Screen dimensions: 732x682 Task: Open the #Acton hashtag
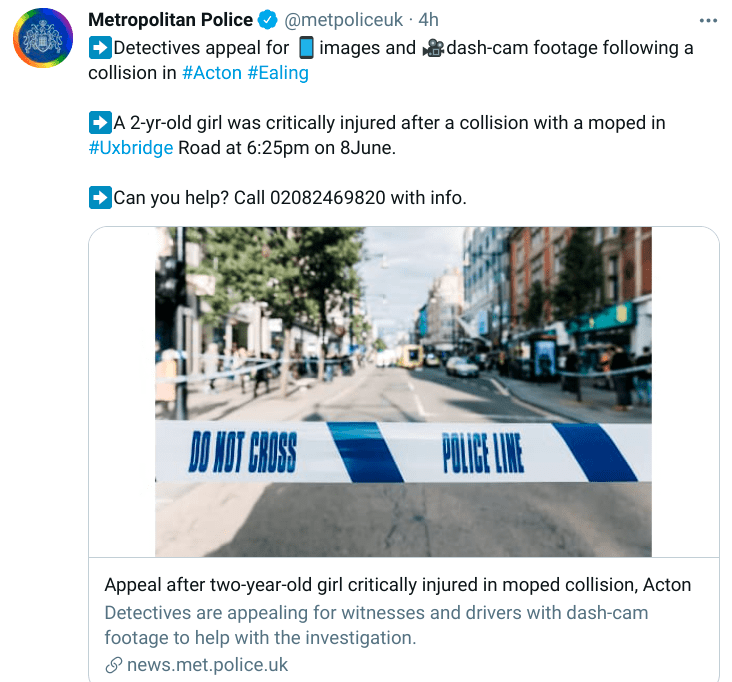click(x=211, y=73)
